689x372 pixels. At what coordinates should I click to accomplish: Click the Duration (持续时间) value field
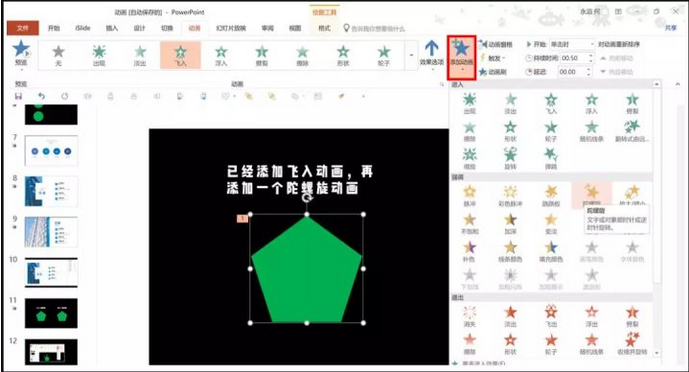573,58
